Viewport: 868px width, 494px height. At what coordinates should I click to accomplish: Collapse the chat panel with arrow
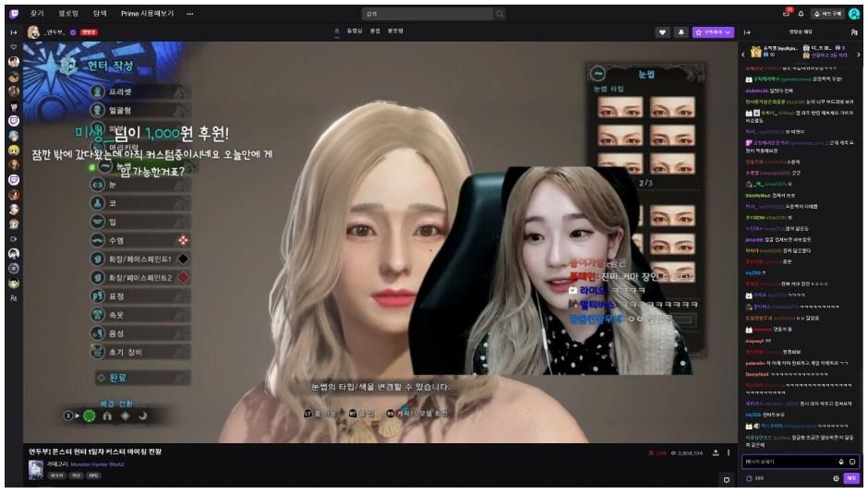pyautogui.click(x=747, y=32)
